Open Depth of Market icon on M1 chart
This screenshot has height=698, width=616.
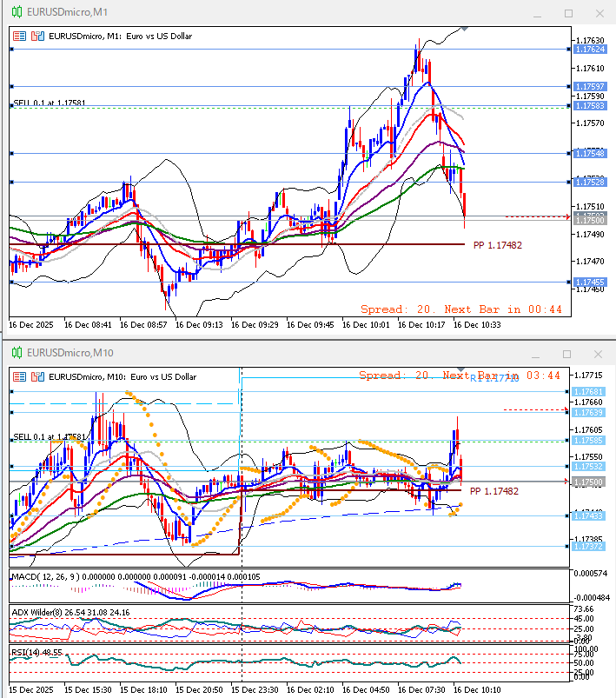[x=37, y=37]
